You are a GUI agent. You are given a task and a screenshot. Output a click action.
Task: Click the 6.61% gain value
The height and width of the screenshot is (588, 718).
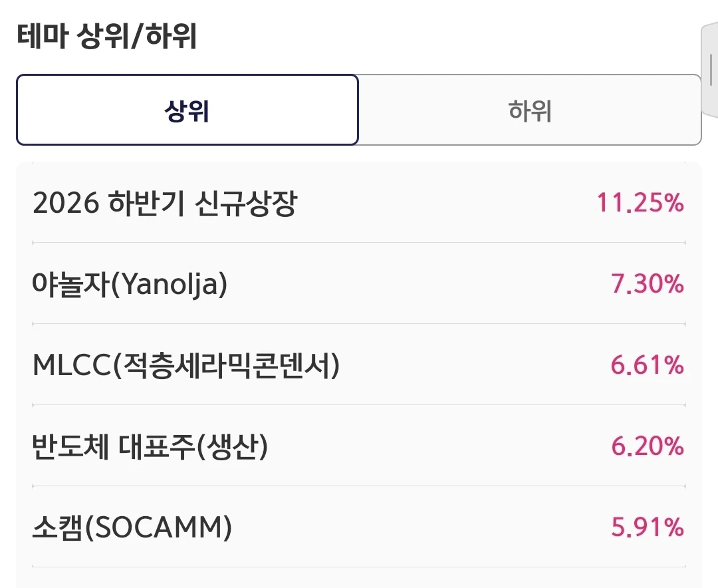[647, 365]
